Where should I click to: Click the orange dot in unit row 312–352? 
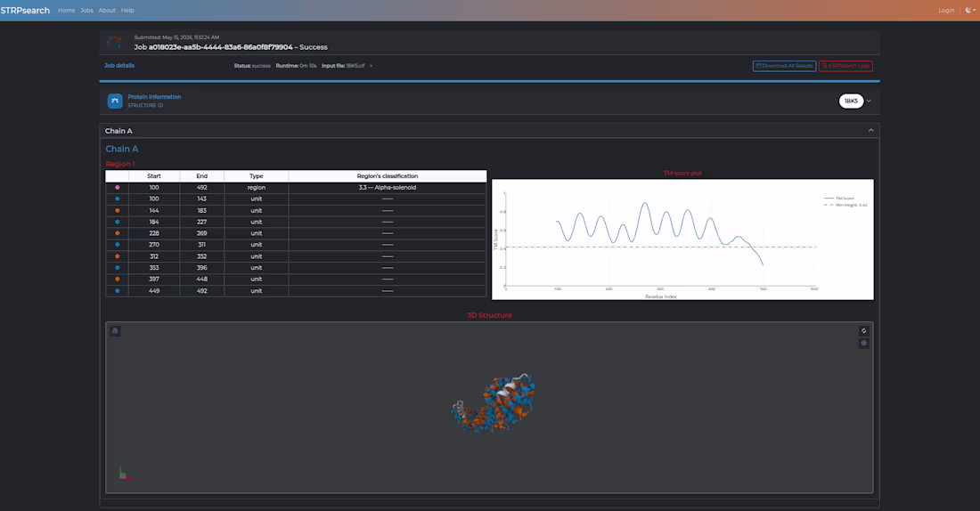(x=117, y=256)
